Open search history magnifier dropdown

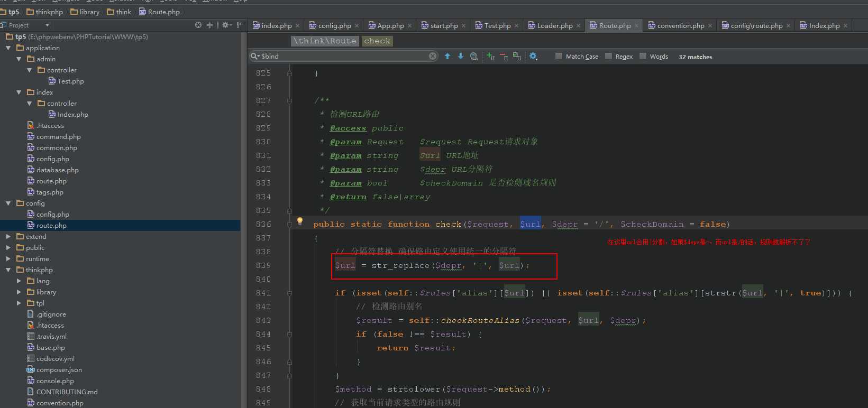point(255,56)
